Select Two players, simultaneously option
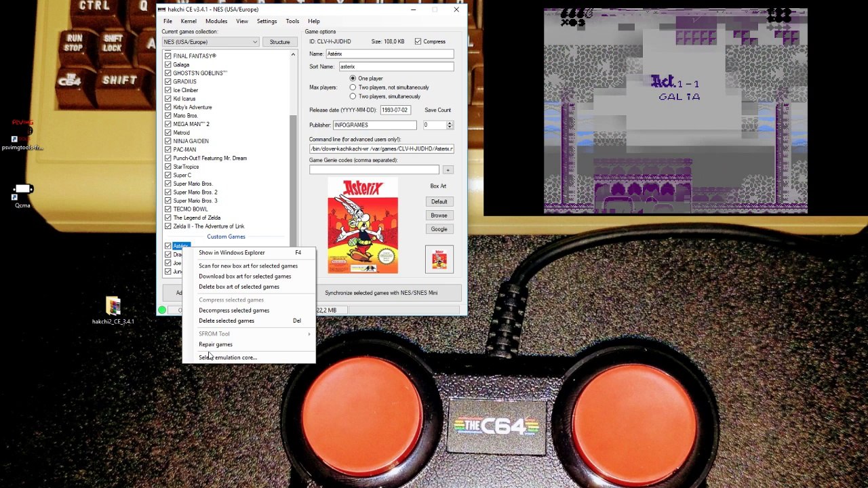Viewport: 868px width, 488px height. (x=353, y=96)
